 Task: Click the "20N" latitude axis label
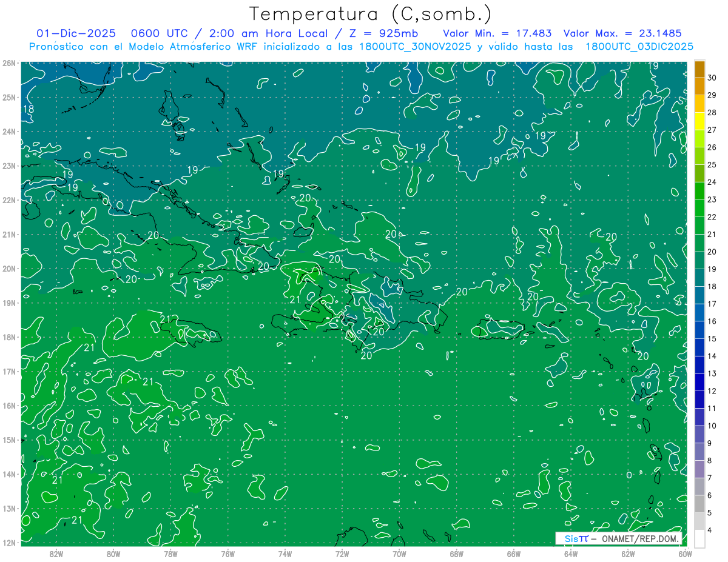pyautogui.click(x=8, y=268)
